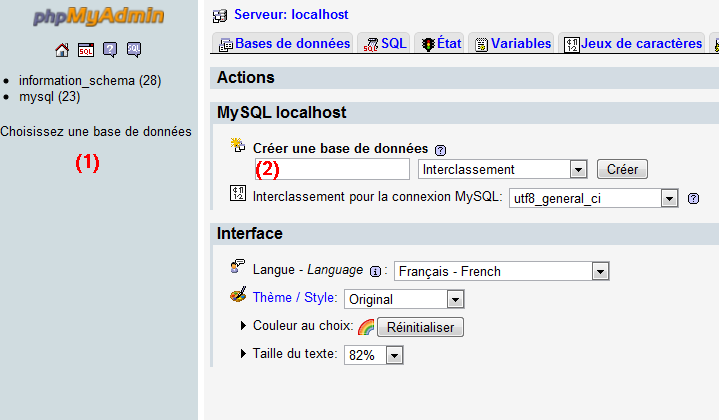Open the Jeux de caractères tab
This screenshot has width=719, height=420.
tap(633, 44)
